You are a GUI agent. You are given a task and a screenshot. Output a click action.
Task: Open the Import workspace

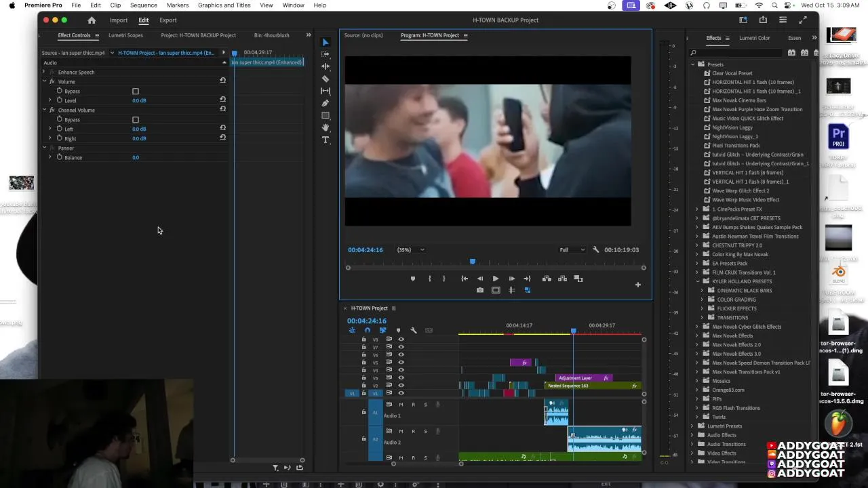click(x=119, y=20)
